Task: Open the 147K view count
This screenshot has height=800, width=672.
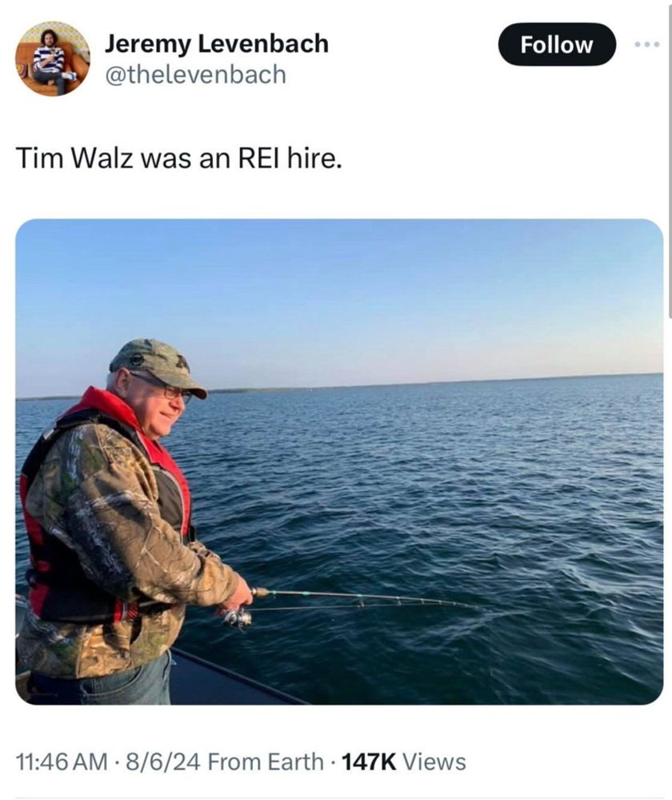Action: 368,762
